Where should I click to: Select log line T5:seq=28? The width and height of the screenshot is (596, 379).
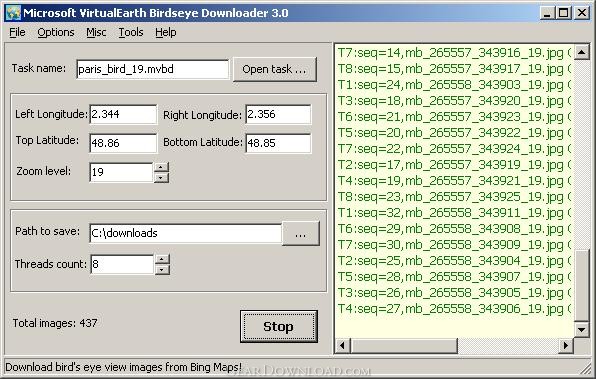pos(454,276)
